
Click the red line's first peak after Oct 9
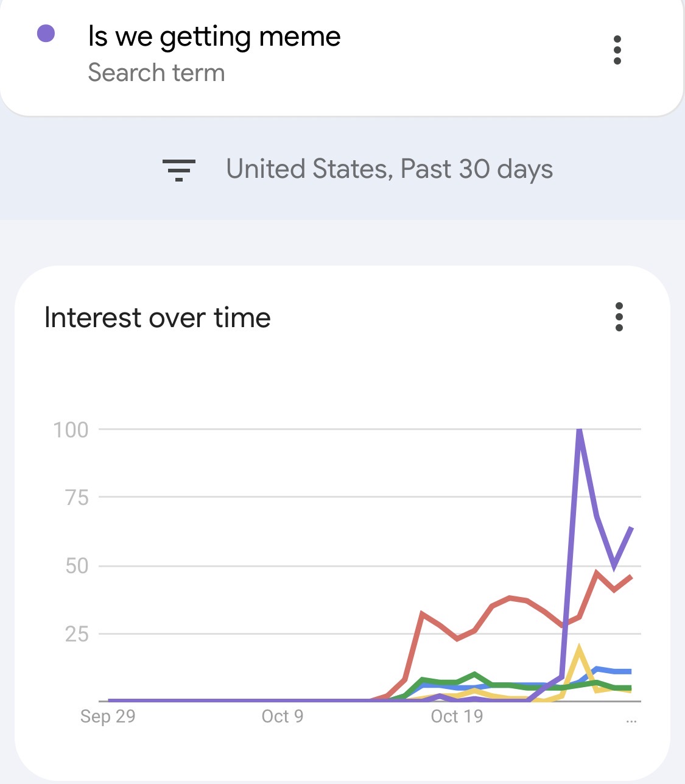[x=423, y=613]
